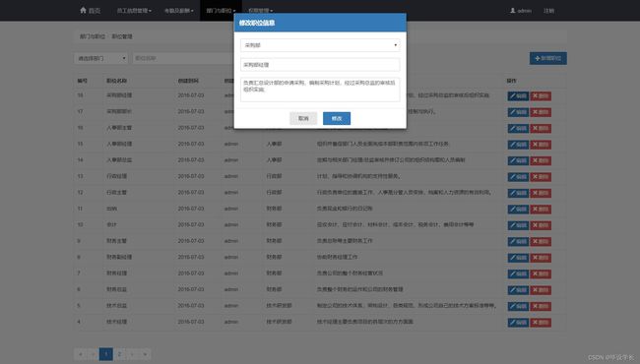This screenshot has width=640, height=364.
Task: Click the red delete button for row 18
Action: [x=541, y=95]
